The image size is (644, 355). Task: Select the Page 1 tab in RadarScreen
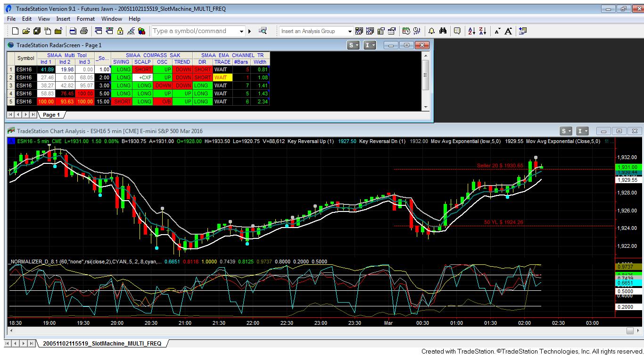pos(51,115)
